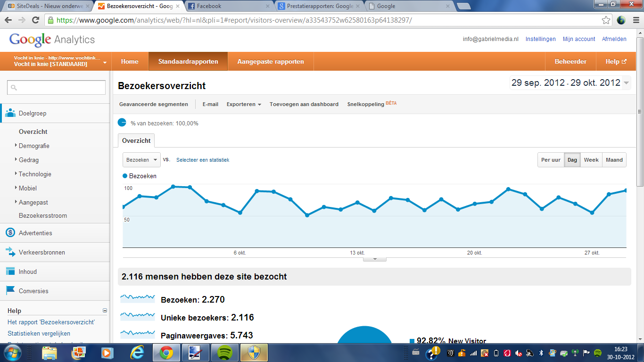Open the Beheerder tab

click(571, 61)
